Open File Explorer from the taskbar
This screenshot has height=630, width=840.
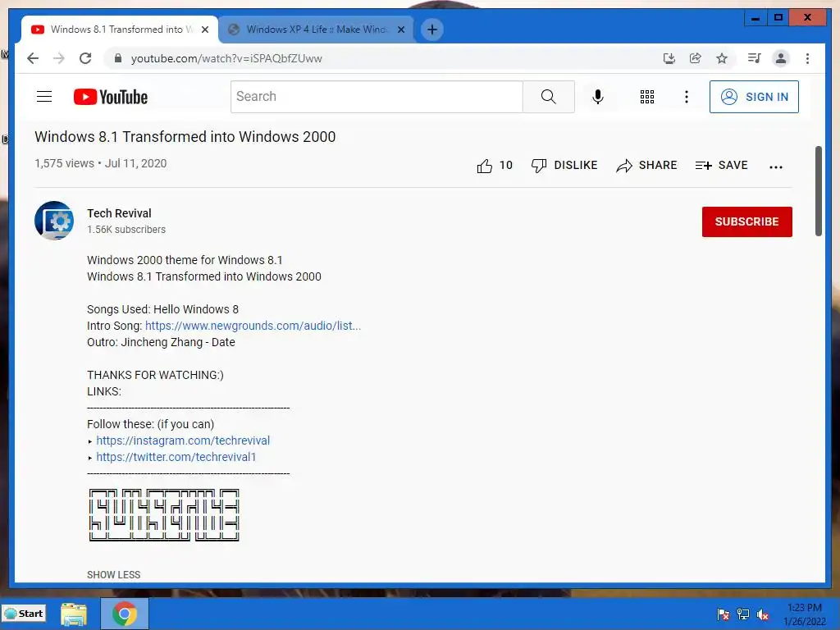click(73, 614)
